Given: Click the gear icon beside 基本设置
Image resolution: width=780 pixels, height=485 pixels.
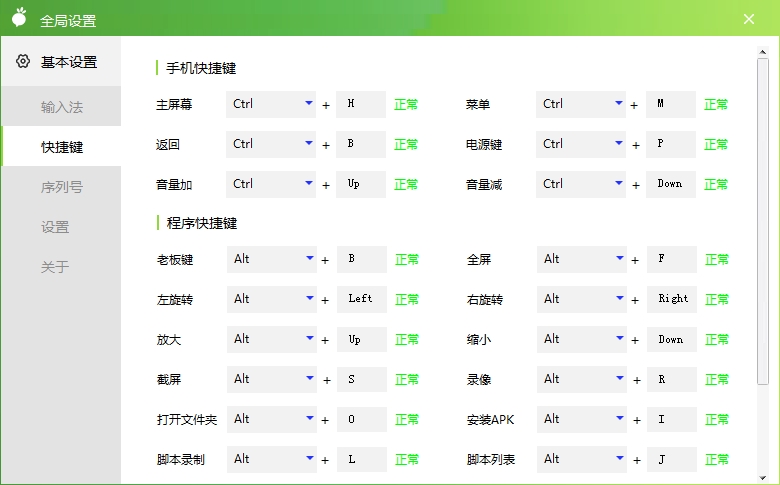Looking at the screenshot, I should pos(23,62).
